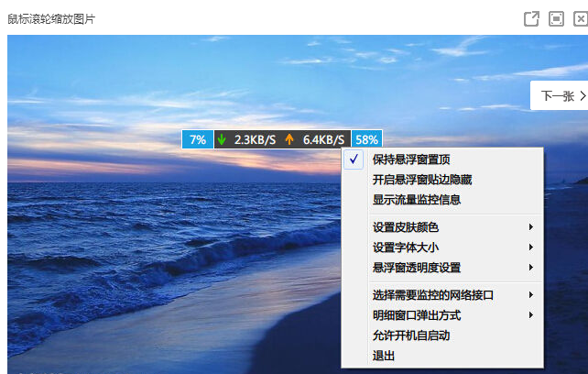Open 明细窗口弹出方式 submenu
This screenshot has width=588, height=374.
[442, 315]
